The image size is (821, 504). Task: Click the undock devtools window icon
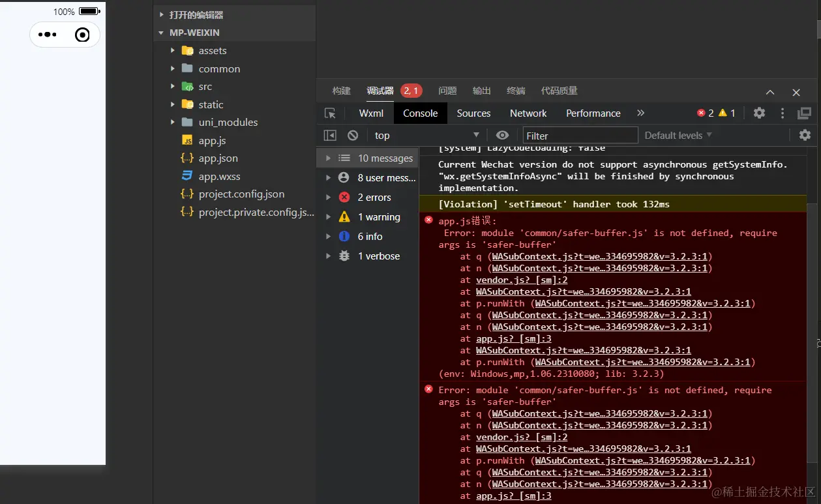pos(804,113)
